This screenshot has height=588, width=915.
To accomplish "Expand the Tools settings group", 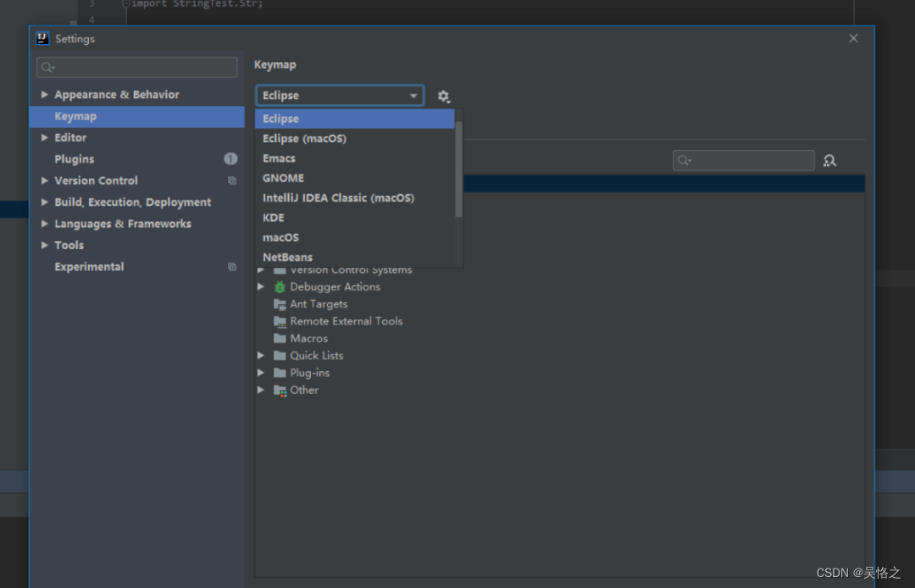I will point(44,245).
